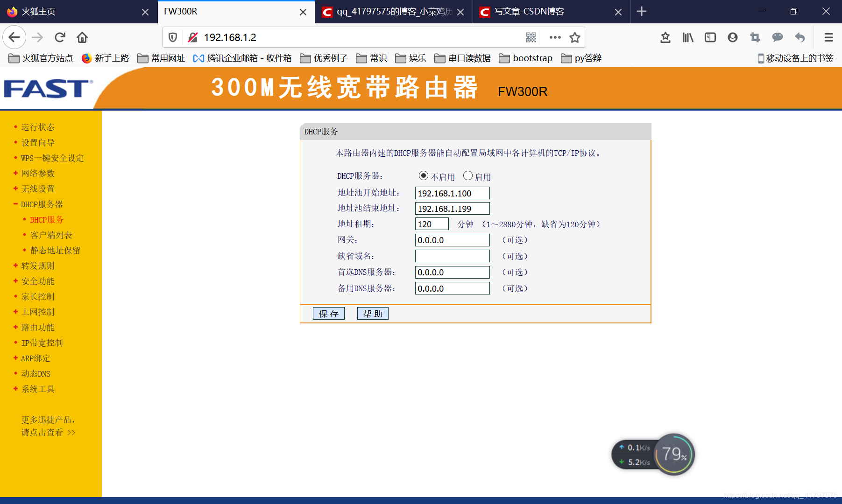Click the 地址租期 lease time field
The image size is (842, 504).
click(x=432, y=224)
